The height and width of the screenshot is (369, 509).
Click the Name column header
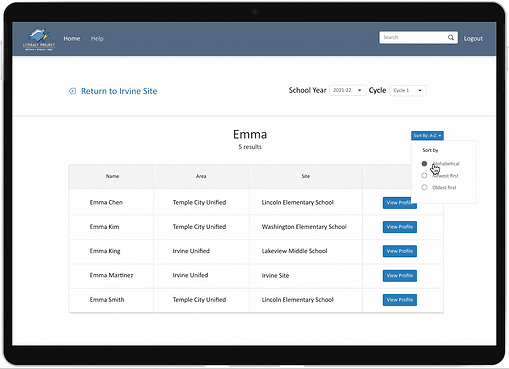pos(112,176)
